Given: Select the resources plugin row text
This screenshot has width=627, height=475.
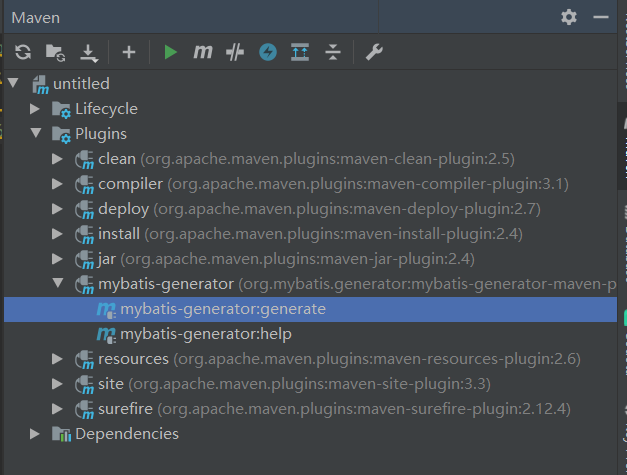Looking at the screenshot, I should point(339,359).
